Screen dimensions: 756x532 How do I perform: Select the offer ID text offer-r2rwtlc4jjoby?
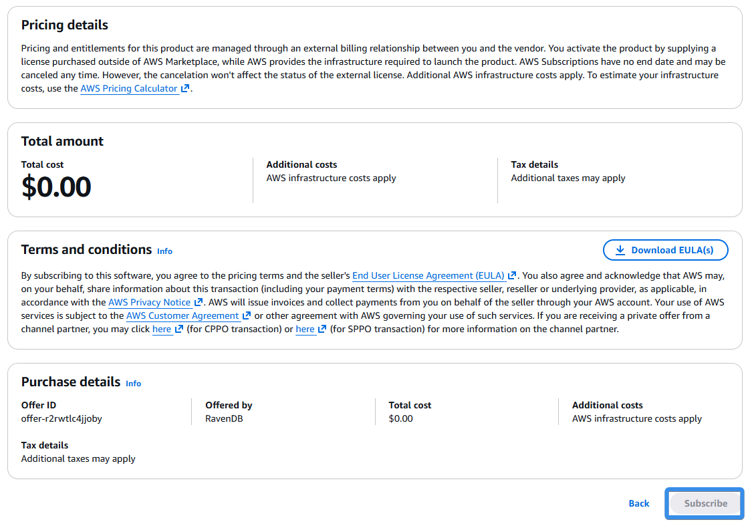pos(61,419)
